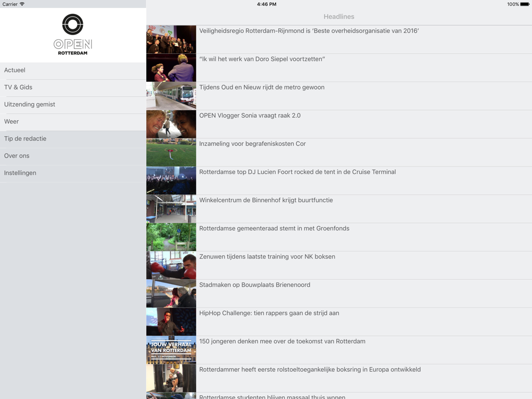This screenshot has width=532, height=399.
Task: Select TV & Gids in sidebar
Action: [x=73, y=88]
